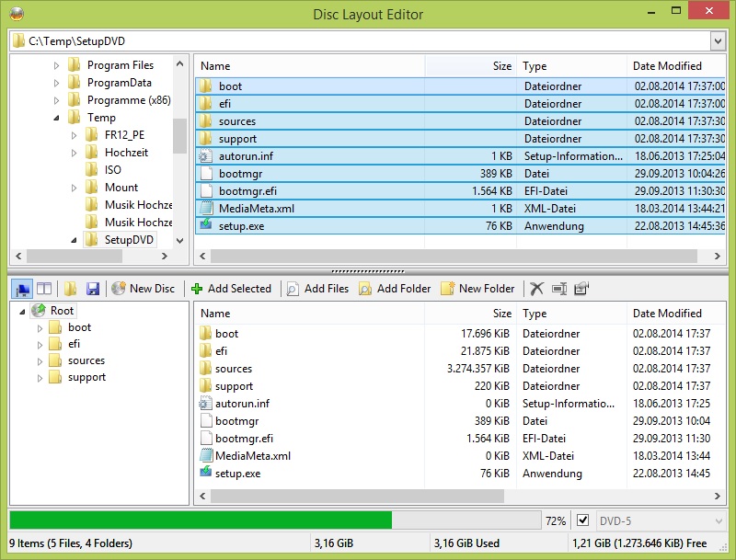
Task: Click the rename item icon
Action: [x=558, y=288]
